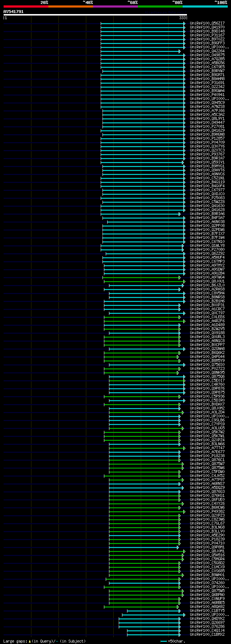Select the UniRef100_O74260 label
231x644 pixels.
(207, 583)
